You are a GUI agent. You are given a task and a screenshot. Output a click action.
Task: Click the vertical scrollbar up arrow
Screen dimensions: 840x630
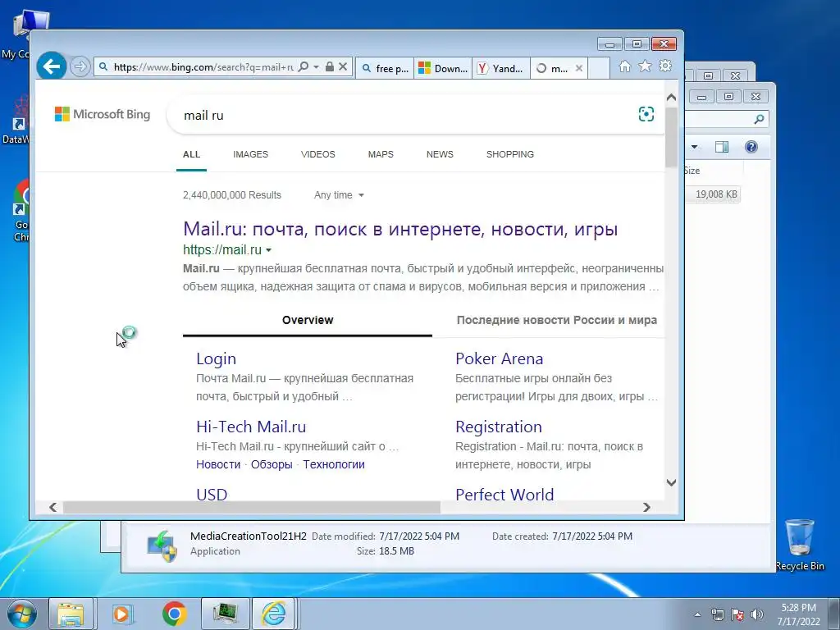point(671,98)
